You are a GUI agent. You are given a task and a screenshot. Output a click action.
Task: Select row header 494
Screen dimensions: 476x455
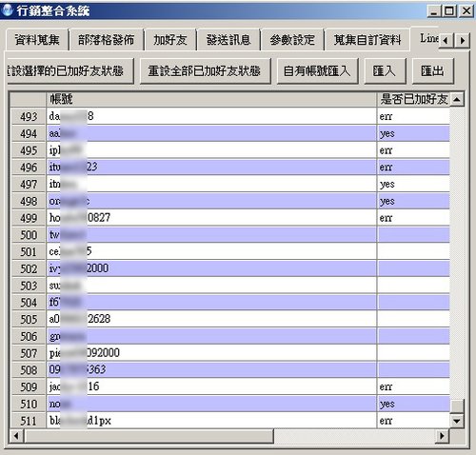coord(29,133)
